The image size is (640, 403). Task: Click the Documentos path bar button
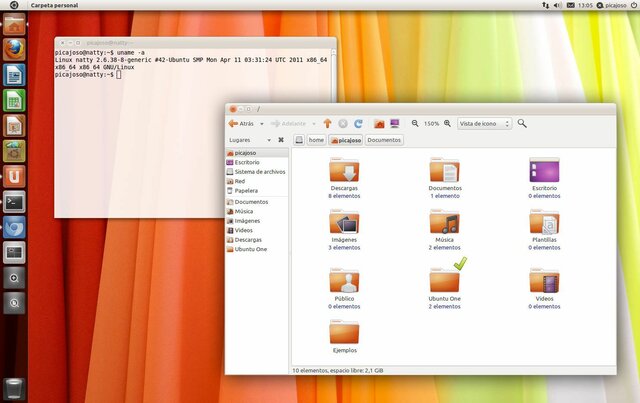384,140
